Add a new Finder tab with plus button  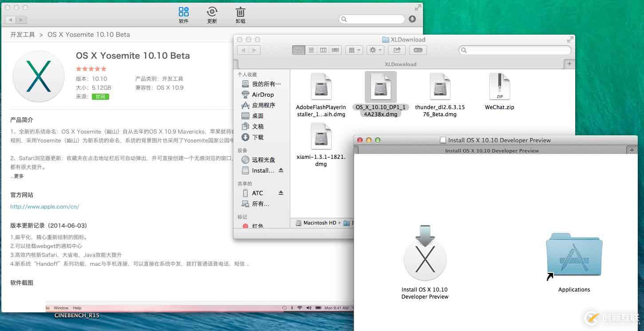[x=569, y=64]
